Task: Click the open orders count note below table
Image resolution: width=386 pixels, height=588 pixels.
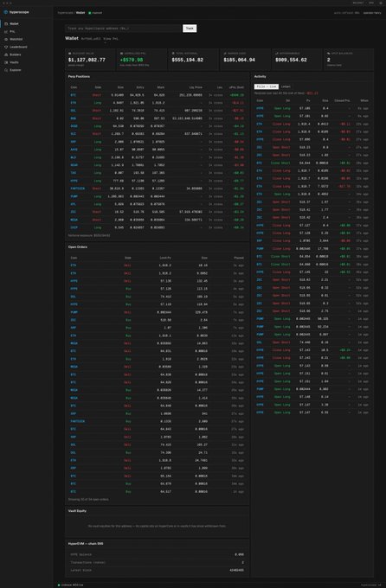Action: (88, 500)
